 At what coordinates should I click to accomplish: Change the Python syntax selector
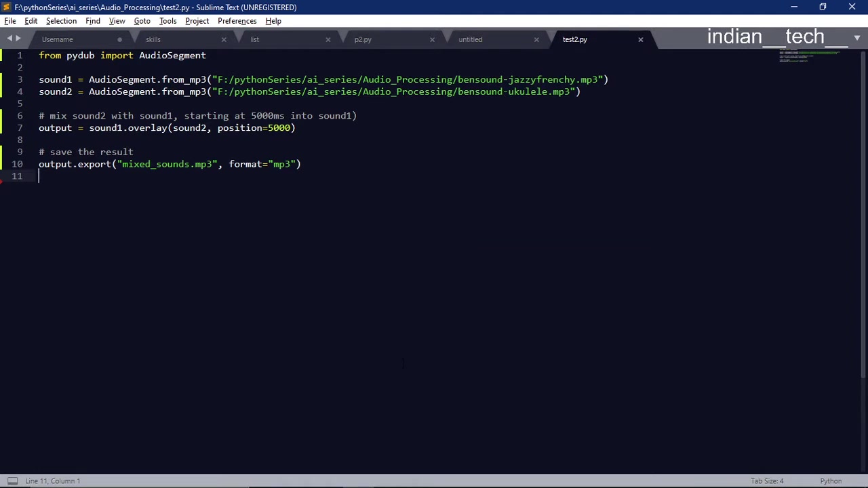tap(831, 481)
